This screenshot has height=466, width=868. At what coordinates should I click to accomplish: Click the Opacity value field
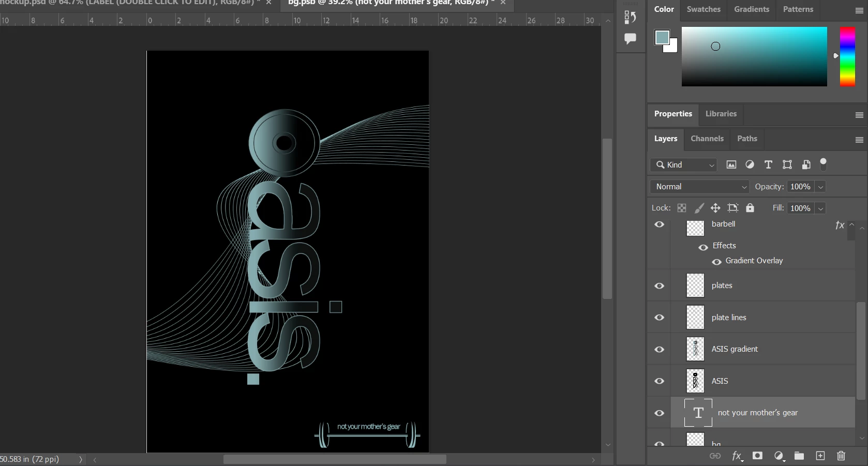pos(801,187)
